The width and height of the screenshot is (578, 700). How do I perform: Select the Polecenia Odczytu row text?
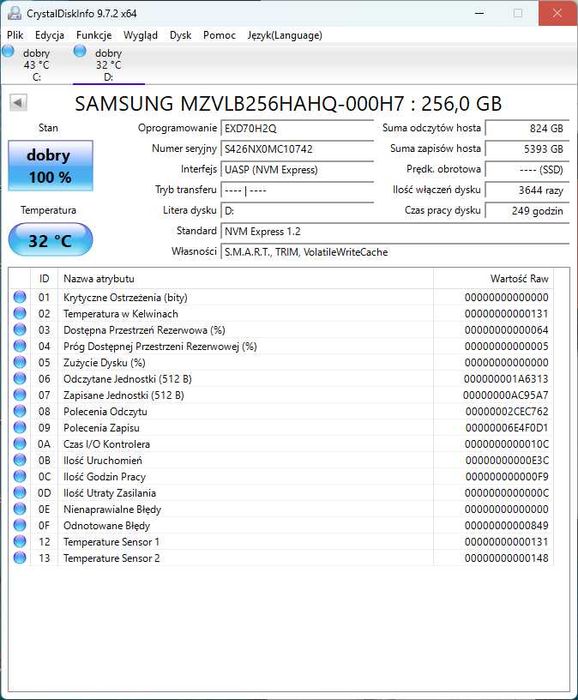105,412
